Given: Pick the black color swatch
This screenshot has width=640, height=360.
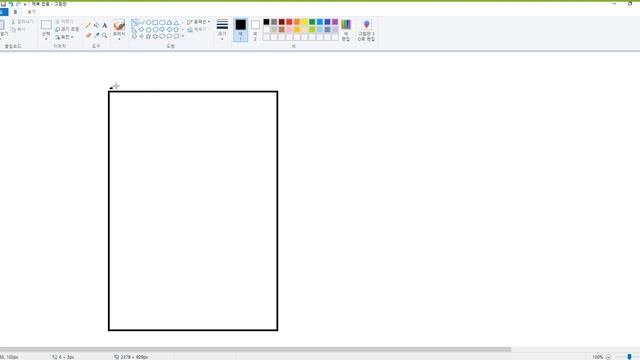Looking at the screenshot, I should click(267, 22).
